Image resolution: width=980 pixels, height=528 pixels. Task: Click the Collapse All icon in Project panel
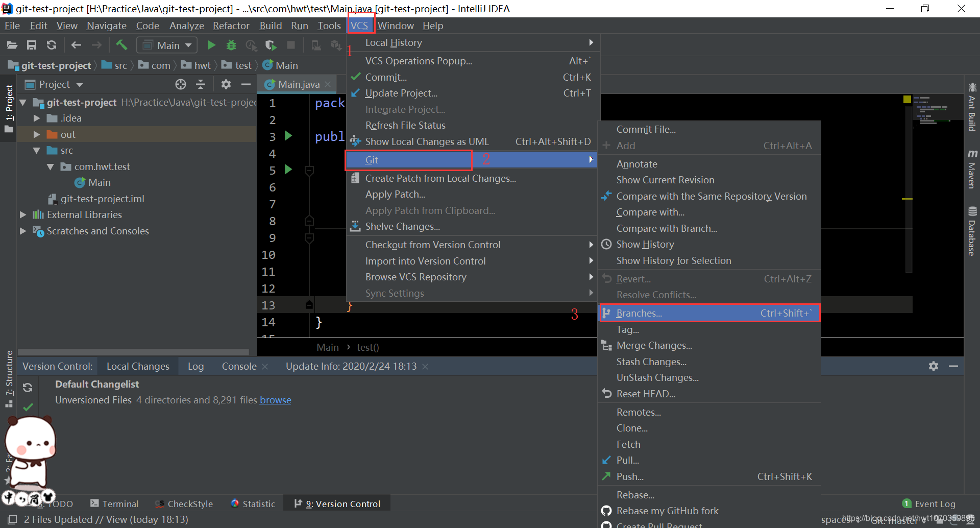click(x=201, y=84)
